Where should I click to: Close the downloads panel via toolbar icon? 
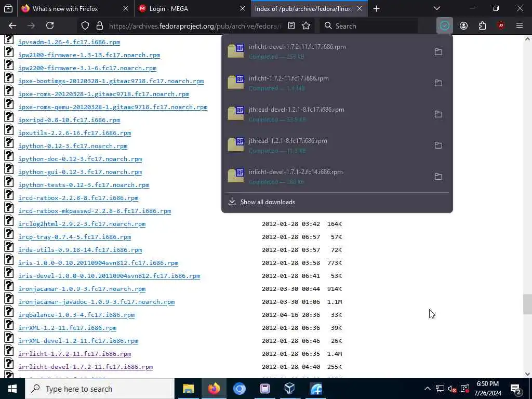(445, 26)
